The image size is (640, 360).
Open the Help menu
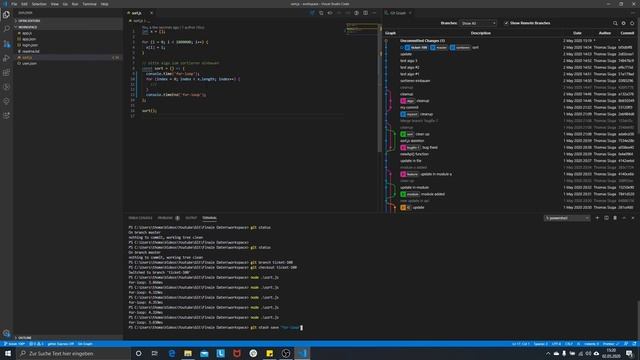pyautogui.click(x=104, y=4)
